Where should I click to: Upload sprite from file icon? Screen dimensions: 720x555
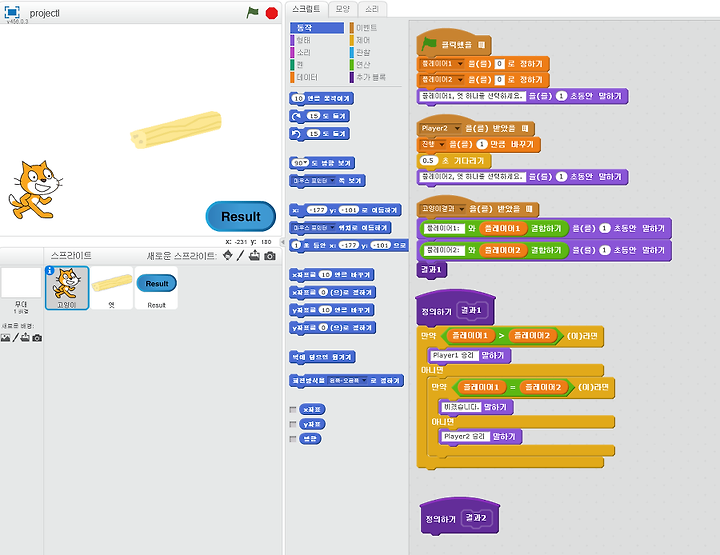click(254, 255)
